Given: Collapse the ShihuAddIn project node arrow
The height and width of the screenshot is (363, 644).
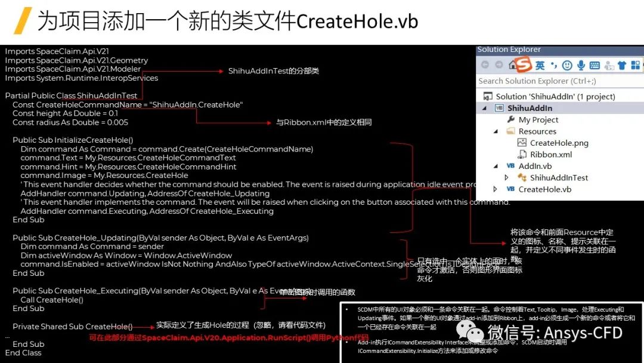Looking at the screenshot, I should pos(484,109).
